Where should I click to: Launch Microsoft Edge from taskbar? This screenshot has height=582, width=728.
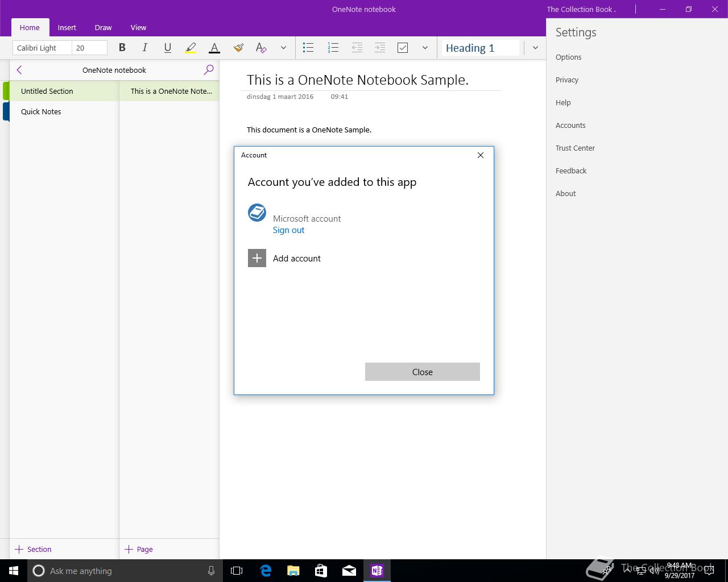266,571
